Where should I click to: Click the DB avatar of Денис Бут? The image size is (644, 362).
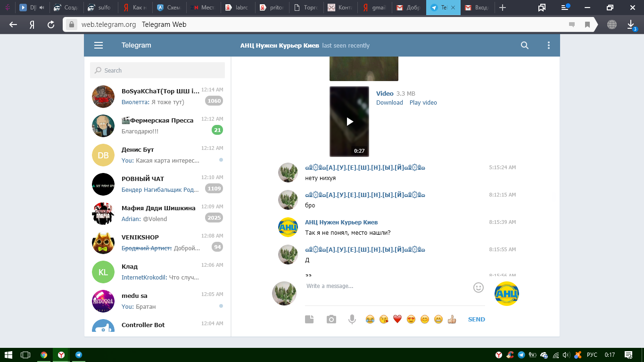(x=103, y=155)
